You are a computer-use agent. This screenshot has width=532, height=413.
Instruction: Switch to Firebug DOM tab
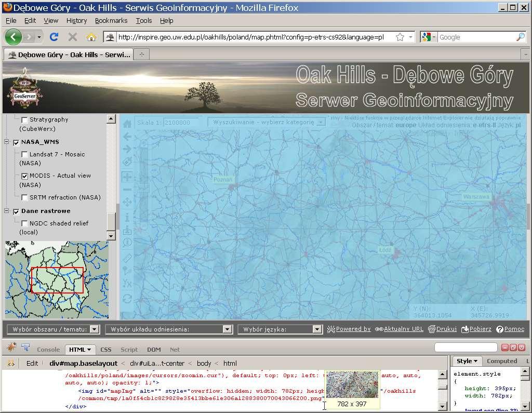click(154, 350)
